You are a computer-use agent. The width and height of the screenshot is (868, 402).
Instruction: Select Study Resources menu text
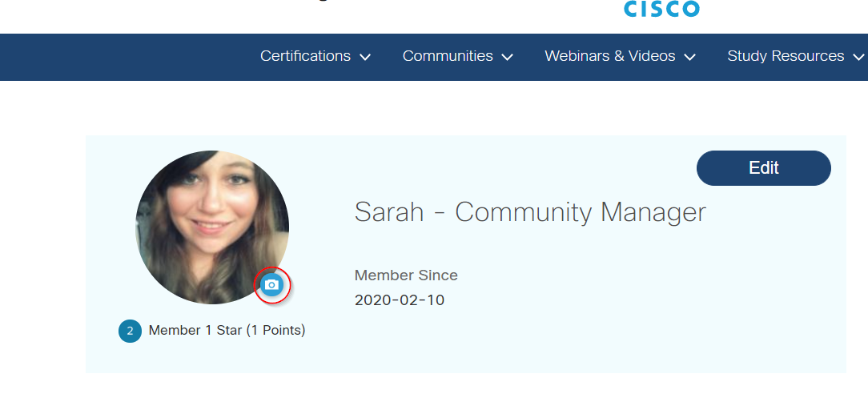pos(785,56)
